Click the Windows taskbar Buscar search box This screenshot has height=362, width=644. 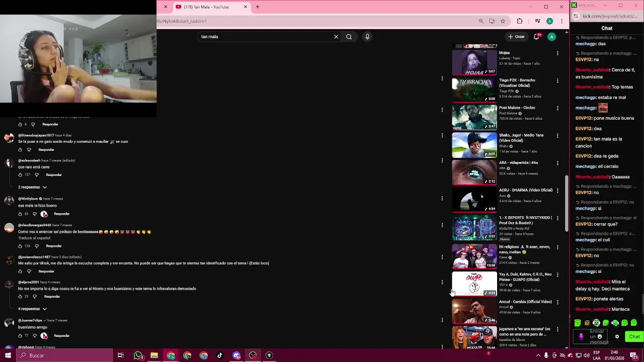[64, 355]
